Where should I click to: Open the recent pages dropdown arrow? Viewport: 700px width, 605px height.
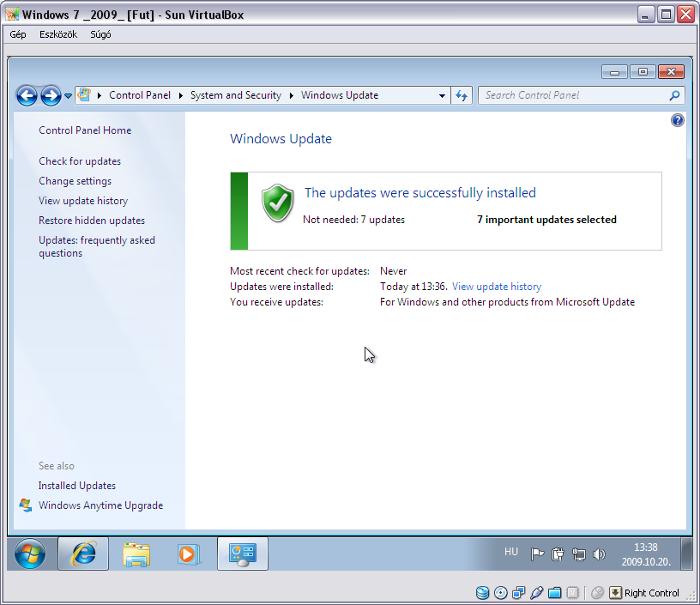coord(68,95)
